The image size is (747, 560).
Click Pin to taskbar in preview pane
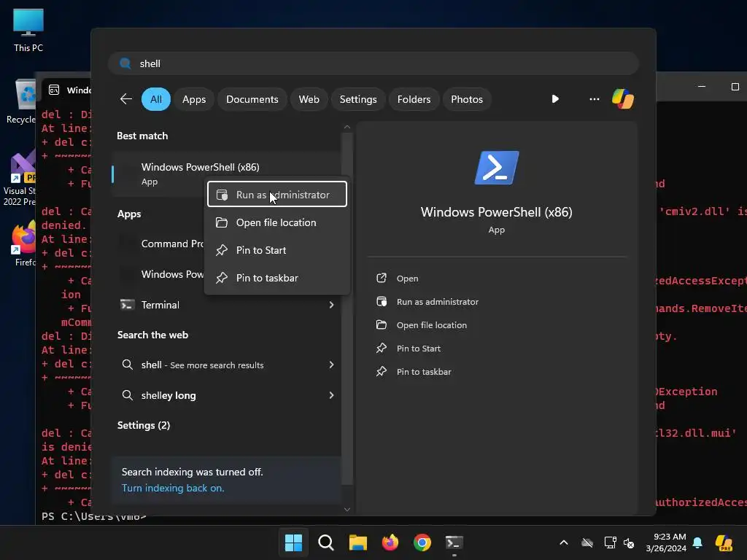click(x=424, y=372)
